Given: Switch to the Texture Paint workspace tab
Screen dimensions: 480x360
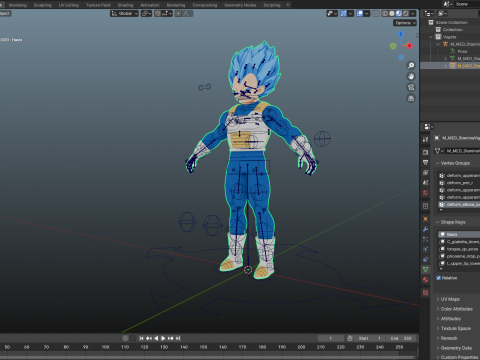Looking at the screenshot, I should pos(98,5).
